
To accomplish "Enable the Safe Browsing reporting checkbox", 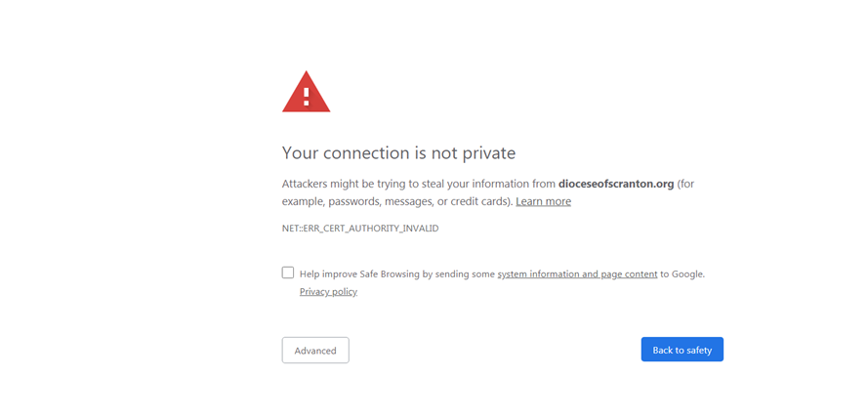I will pos(288,272).
